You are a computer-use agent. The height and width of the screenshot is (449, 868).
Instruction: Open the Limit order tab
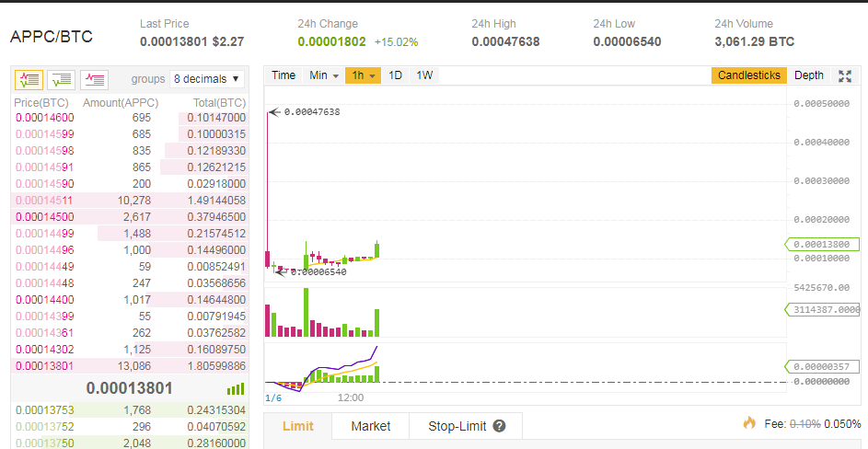point(298,426)
